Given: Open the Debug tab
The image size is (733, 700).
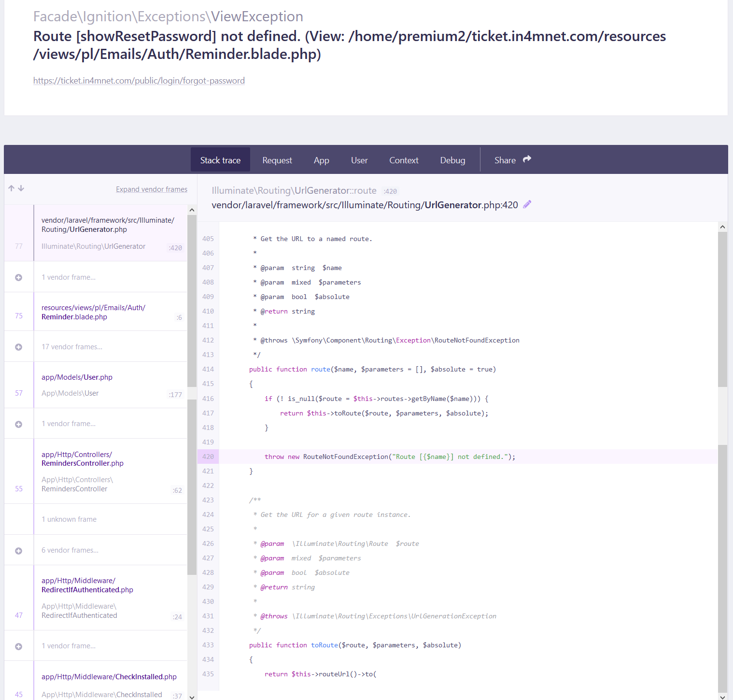Looking at the screenshot, I should point(452,160).
